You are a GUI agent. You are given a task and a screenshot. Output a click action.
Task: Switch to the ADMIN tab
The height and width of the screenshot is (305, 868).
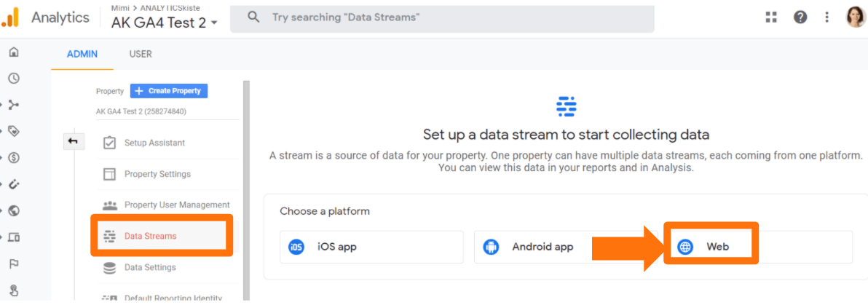point(82,55)
